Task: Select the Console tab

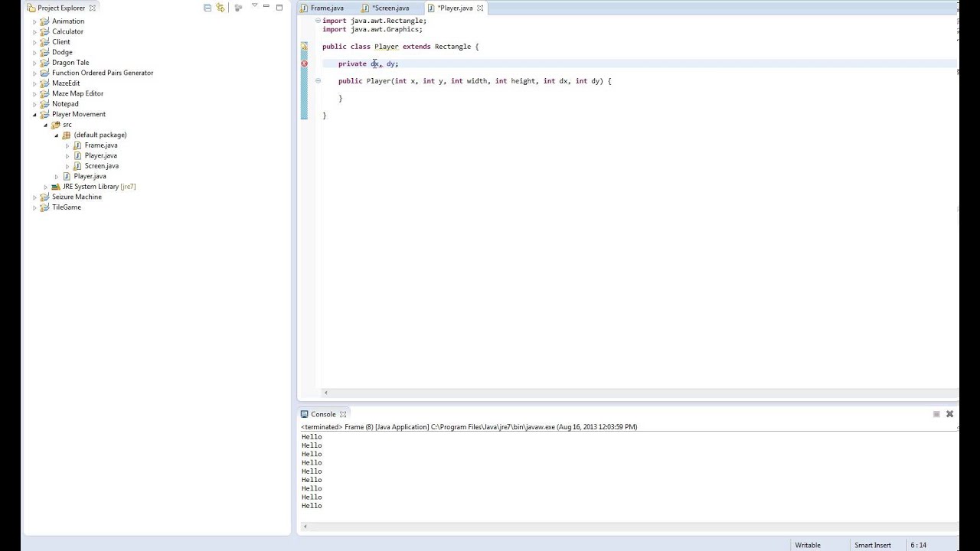Action: (x=323, y=413)
